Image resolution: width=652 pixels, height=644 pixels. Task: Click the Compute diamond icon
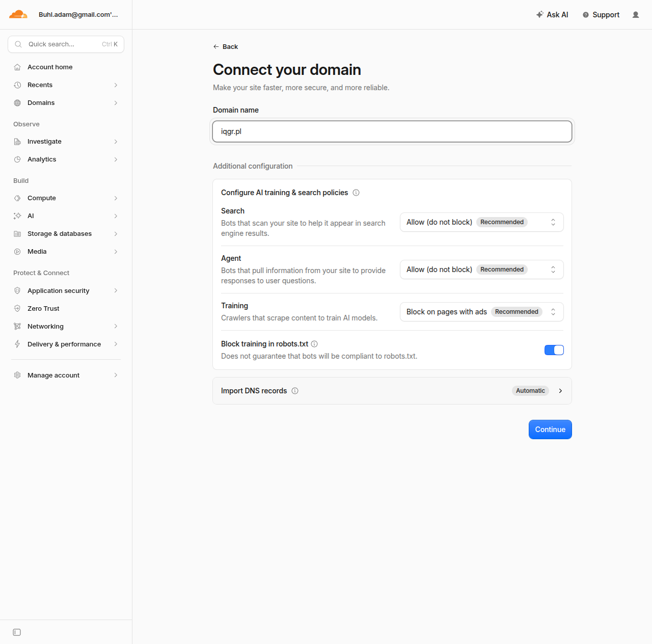pos(17,198)
